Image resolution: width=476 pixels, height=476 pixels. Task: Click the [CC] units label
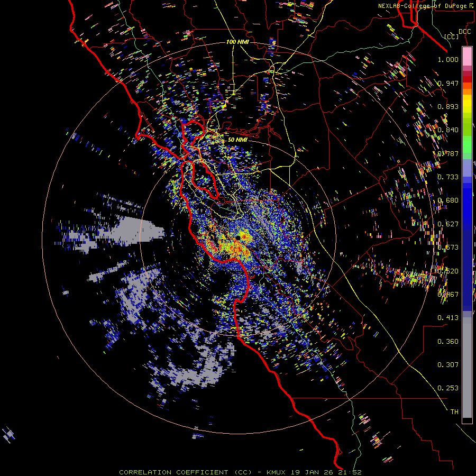[x=452, y=36]
